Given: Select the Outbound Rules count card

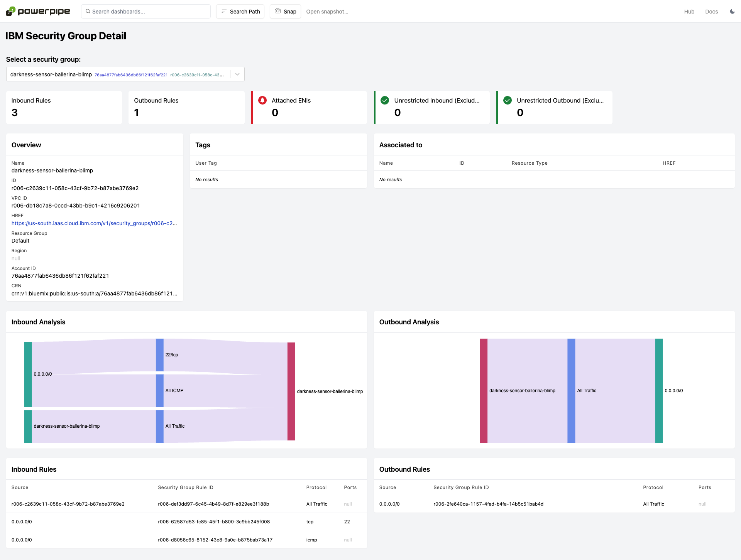Looking at the screenshot, I should click(186, 108).
